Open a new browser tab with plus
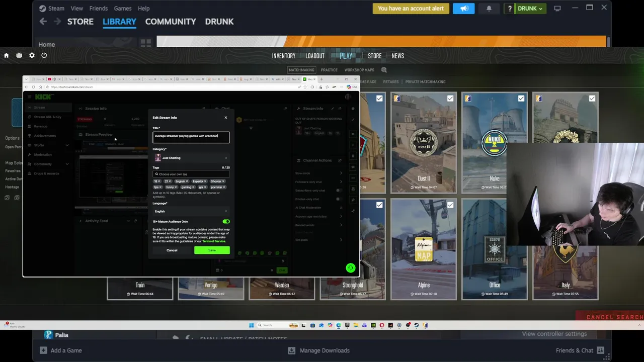Viewport: 644px width, 362px height. (x=321, y=79)
